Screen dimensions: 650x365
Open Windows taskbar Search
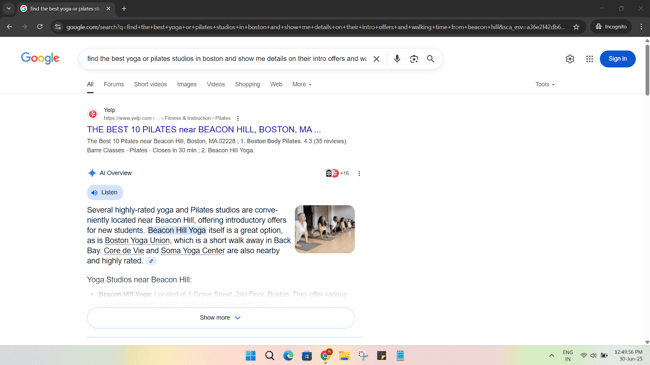[269, 355]
